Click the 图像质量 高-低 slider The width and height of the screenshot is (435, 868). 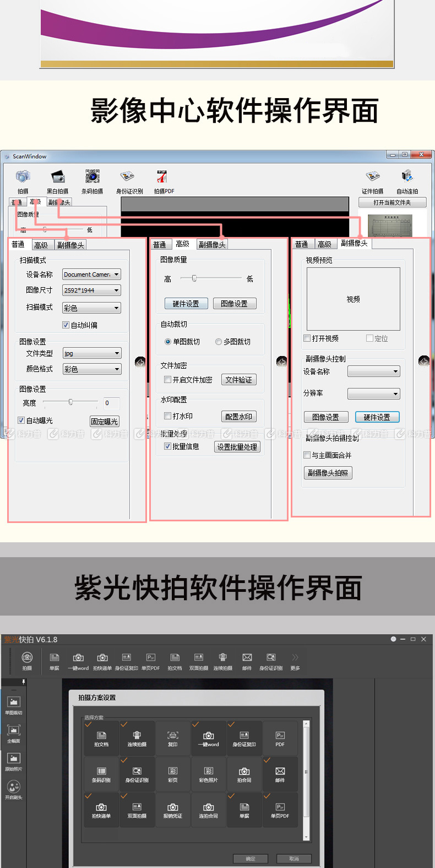(x=210, y=279)
